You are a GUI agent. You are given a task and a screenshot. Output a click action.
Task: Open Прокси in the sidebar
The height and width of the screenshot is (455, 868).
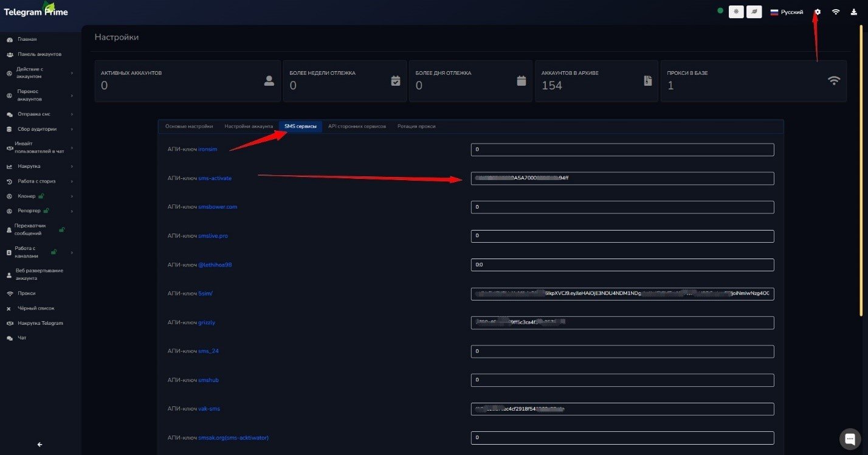(27, 293)
